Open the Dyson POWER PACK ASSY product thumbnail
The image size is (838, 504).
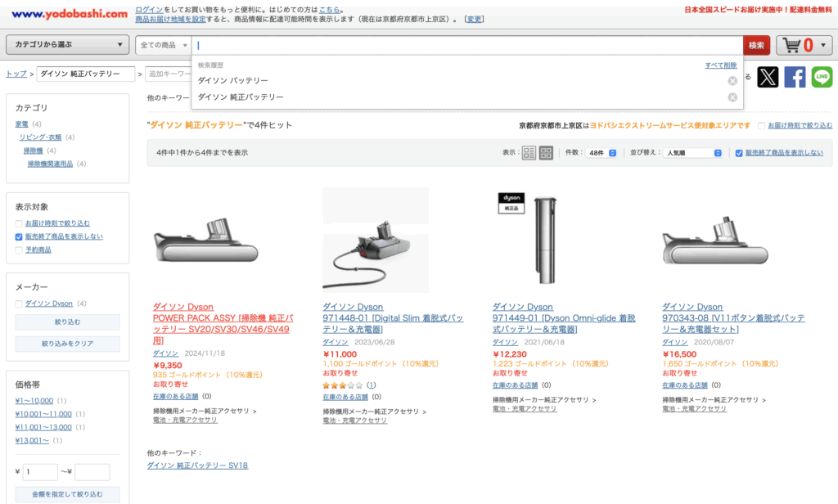coord(206,241)
